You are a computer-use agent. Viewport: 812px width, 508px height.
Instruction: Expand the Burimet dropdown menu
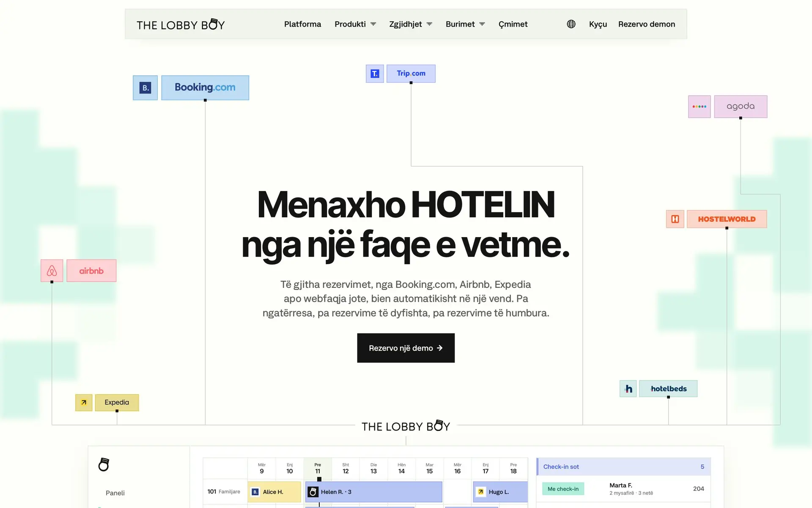pyautogui.click(x=465, y=24)
